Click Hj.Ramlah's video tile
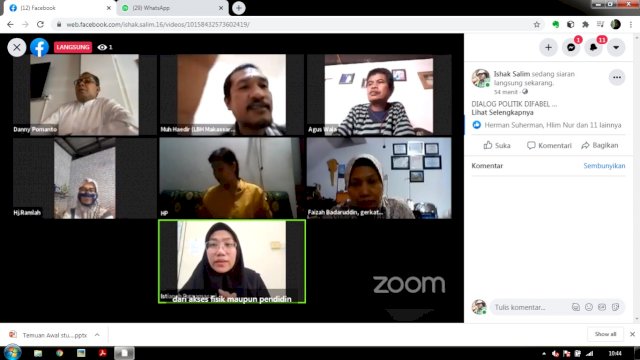 coord(85,178)
